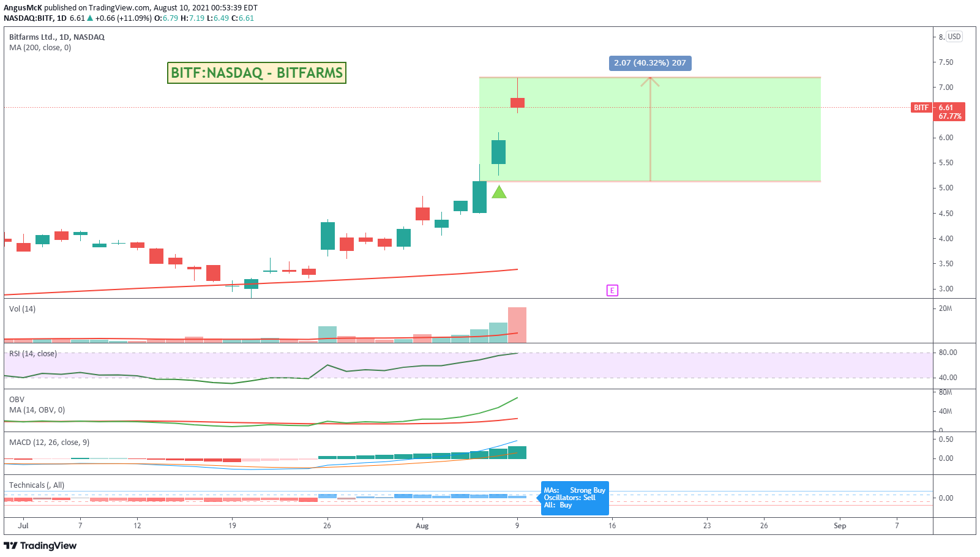
Task: Click the MAs: Strong Buy rating text
Action: (575, 490)
